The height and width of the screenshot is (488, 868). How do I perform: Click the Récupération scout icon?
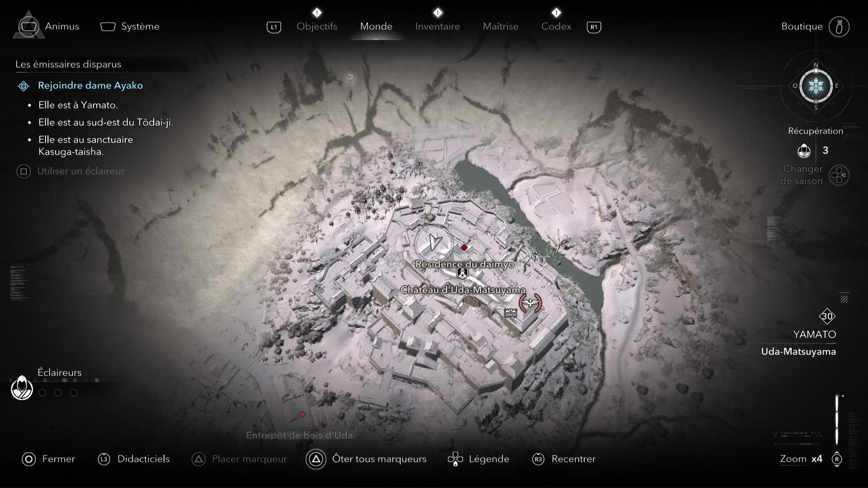[x=804, y=150]
